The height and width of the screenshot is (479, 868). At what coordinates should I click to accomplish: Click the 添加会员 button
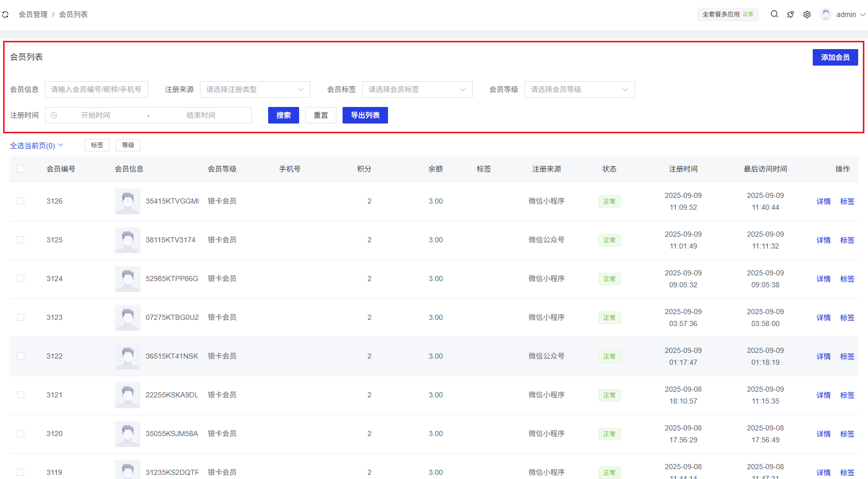coord(835,57)
